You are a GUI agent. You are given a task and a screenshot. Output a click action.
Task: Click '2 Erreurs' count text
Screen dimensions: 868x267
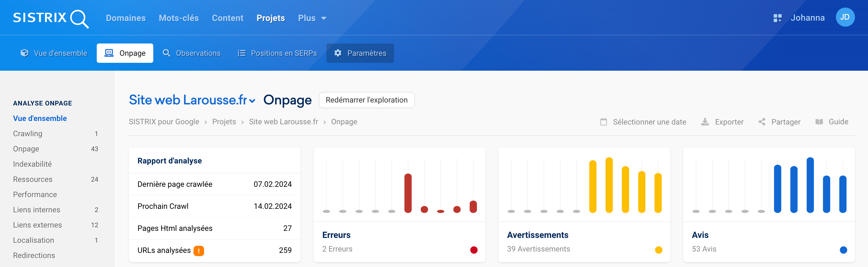click(337, 249)
